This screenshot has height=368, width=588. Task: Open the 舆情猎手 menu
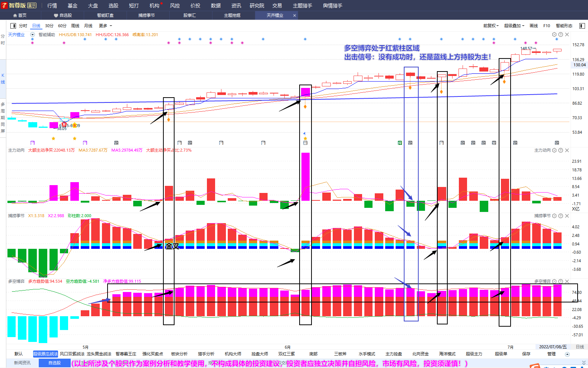click(333, 6)
